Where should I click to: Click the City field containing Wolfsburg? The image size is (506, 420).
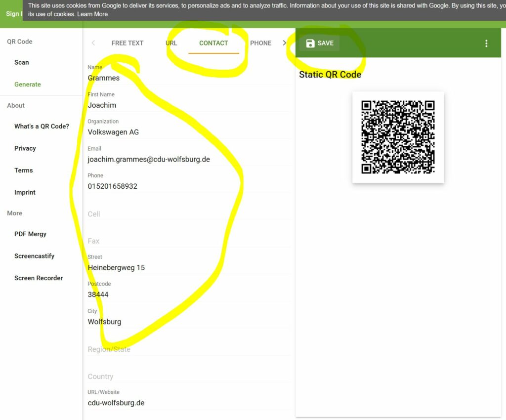click(x=189, y=322)
